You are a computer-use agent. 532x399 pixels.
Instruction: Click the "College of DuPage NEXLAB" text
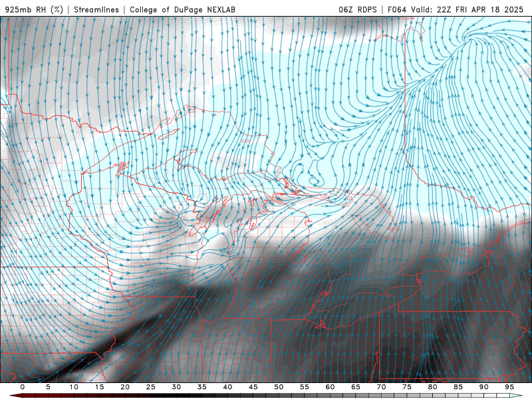pos(182,9)
